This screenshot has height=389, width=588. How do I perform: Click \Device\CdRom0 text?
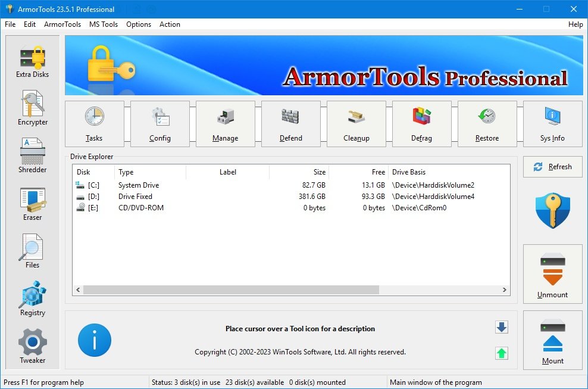tap(419, 208)
